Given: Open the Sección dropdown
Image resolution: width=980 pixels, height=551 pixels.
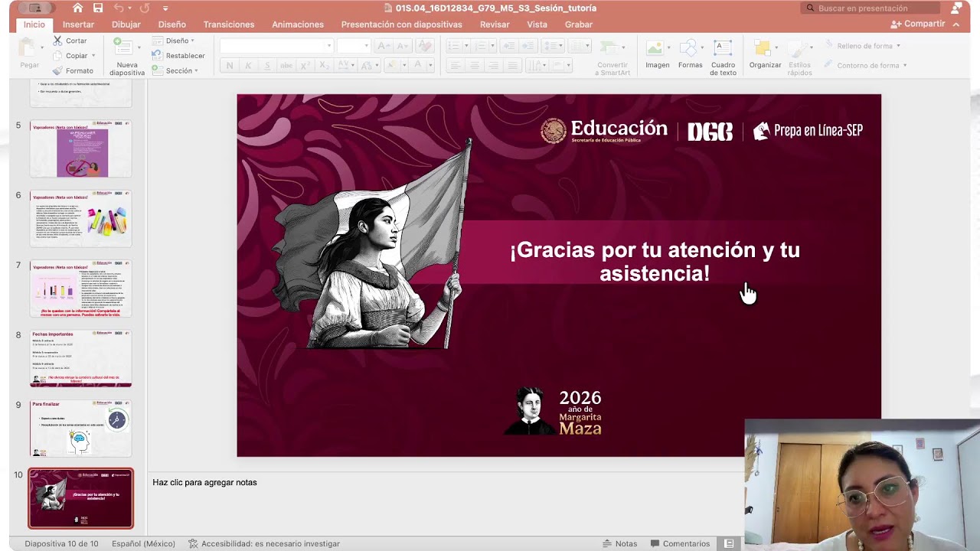Looking at the screenshot, I should tap(176, 70).
